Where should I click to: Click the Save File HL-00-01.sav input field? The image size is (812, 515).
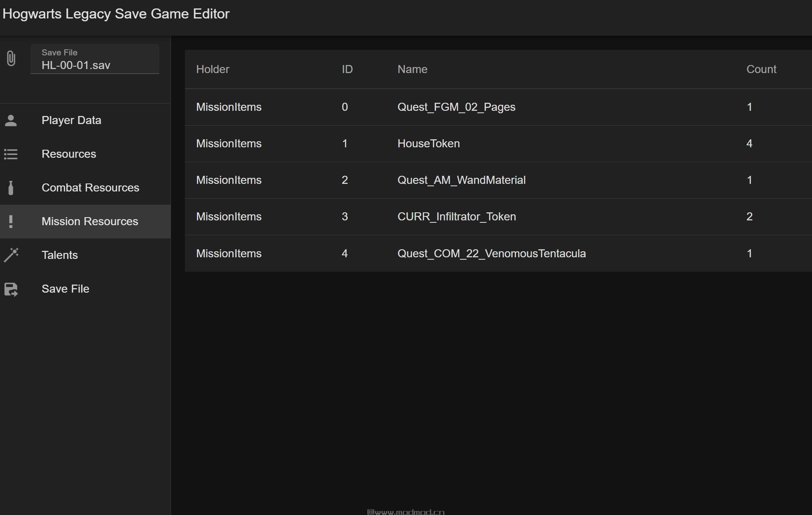[95, 59]
